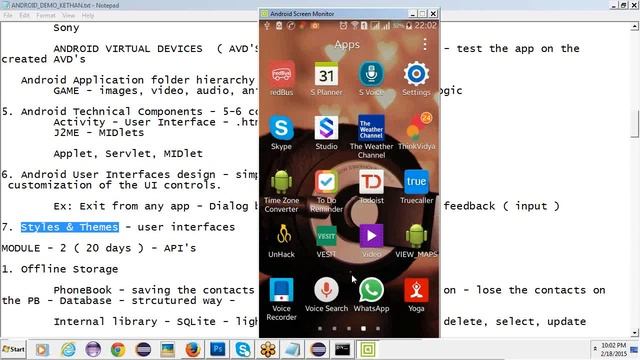Screen dimensions: 640x360
Task: Open the Yoga app
Action: [416, 290]
